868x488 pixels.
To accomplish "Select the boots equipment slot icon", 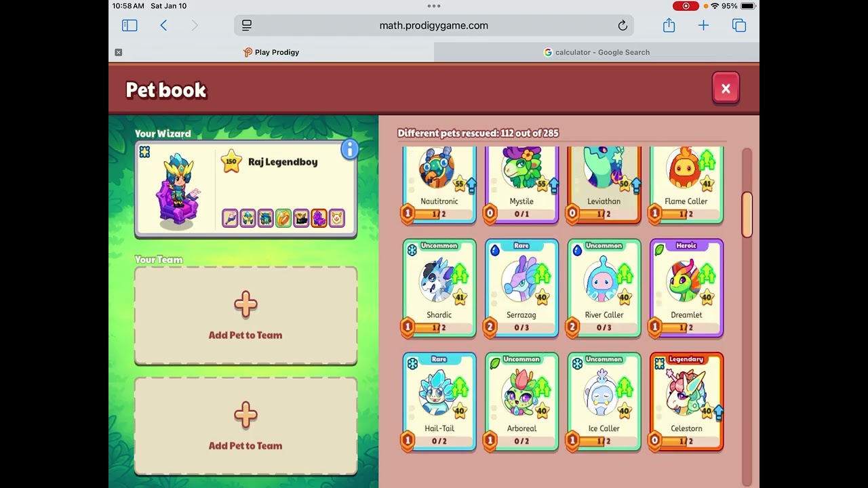I will click(301, 218).
